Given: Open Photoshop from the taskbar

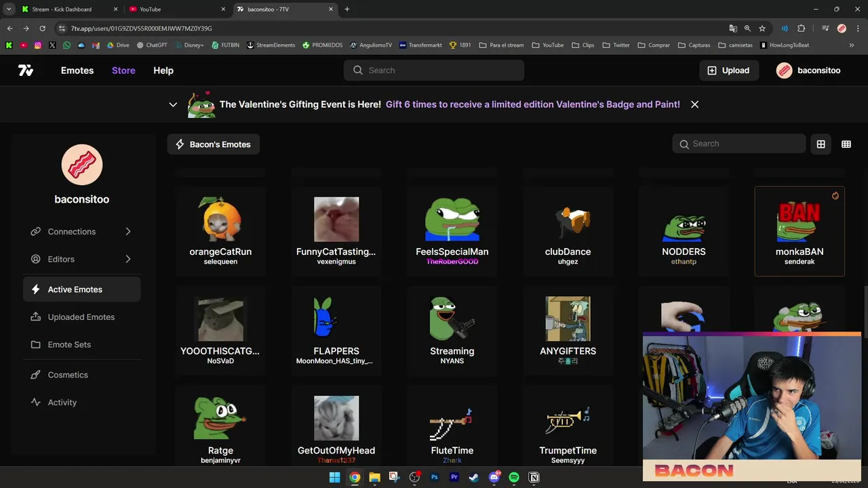Looking at the screenshot, I should click(x=434, y=478).
